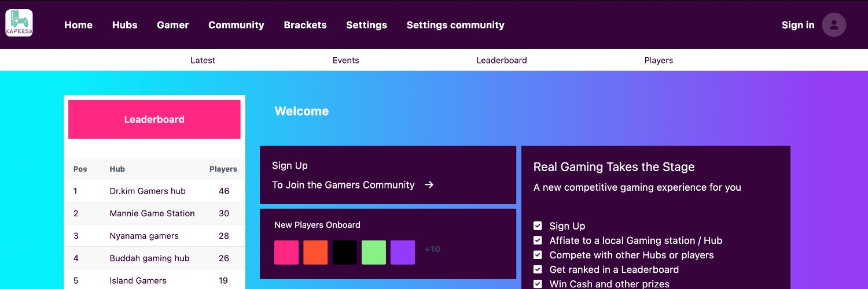The width and height of the screenshot is (868, 289).
Task: Select the purple new player avatar
Action: (403, 253)
